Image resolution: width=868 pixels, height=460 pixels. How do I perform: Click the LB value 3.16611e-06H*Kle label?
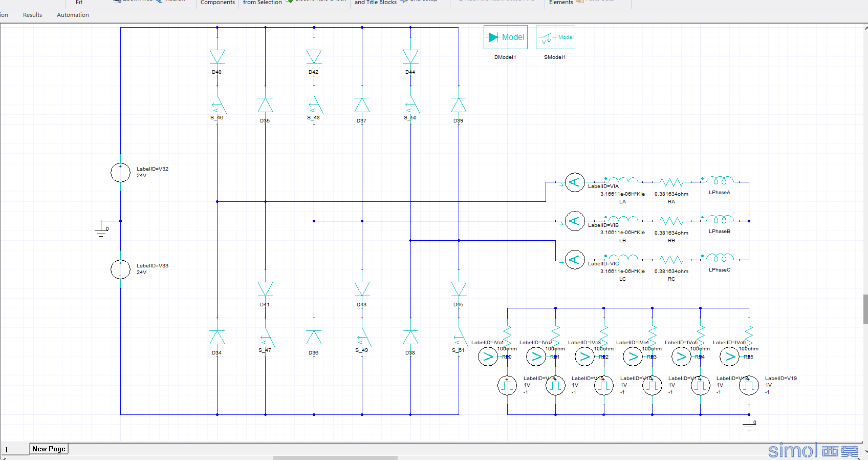click(622, 233)
